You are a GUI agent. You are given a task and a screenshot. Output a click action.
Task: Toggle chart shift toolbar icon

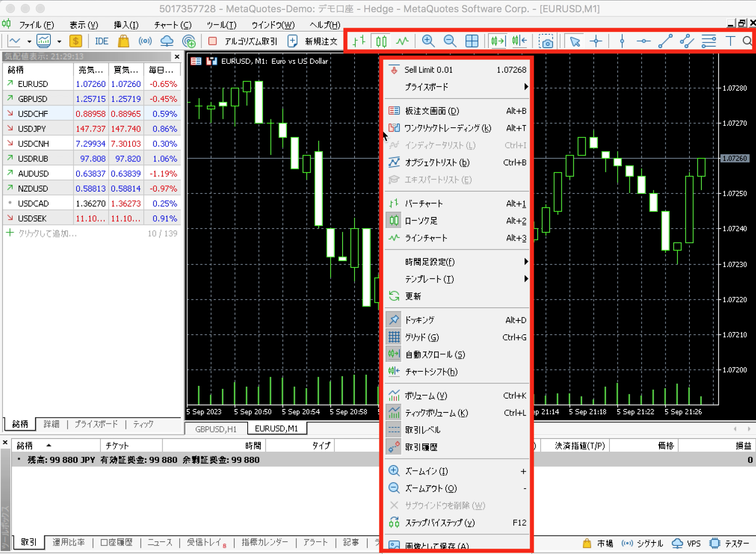point(519,41)
